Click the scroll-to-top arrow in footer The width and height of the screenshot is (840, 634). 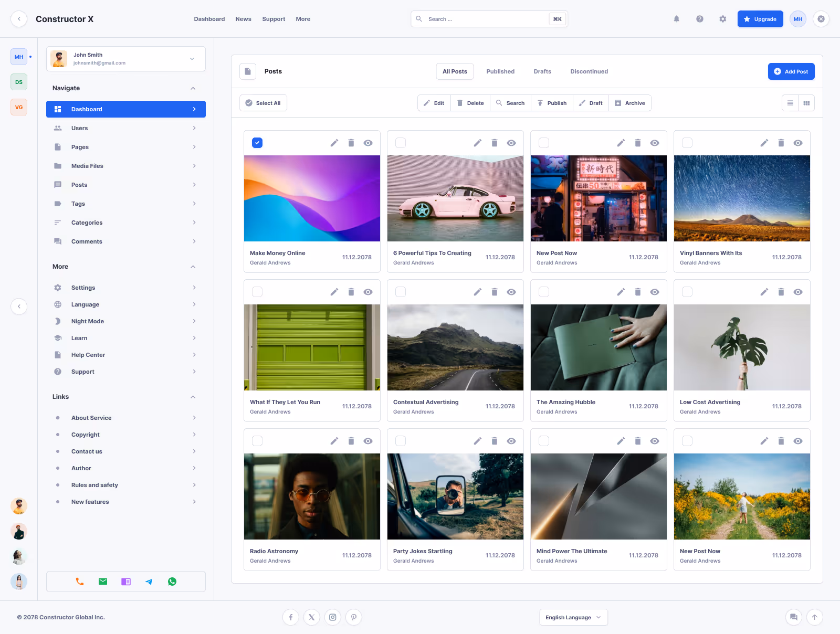click(815, 617)
